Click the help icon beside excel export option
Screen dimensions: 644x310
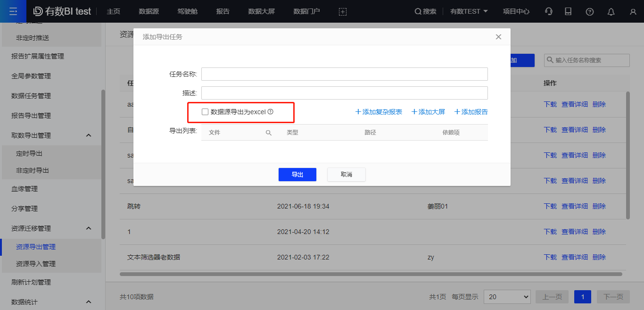point(271,112)
